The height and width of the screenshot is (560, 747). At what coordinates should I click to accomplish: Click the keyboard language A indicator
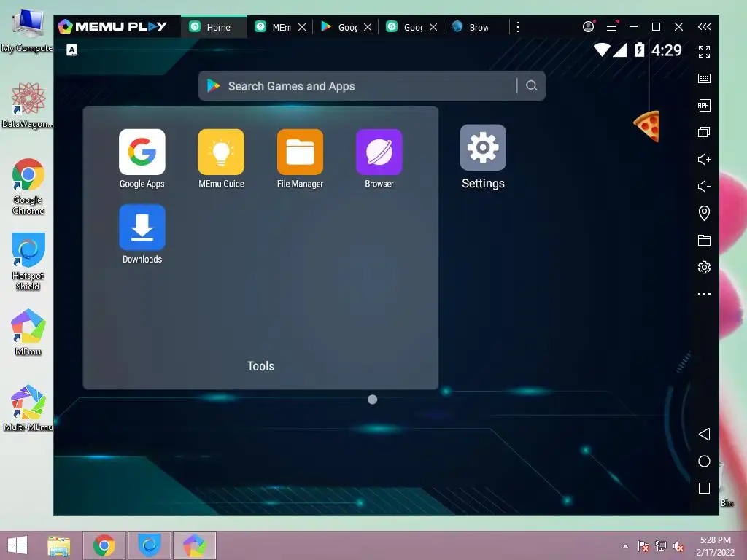click(x=72, y=50)
